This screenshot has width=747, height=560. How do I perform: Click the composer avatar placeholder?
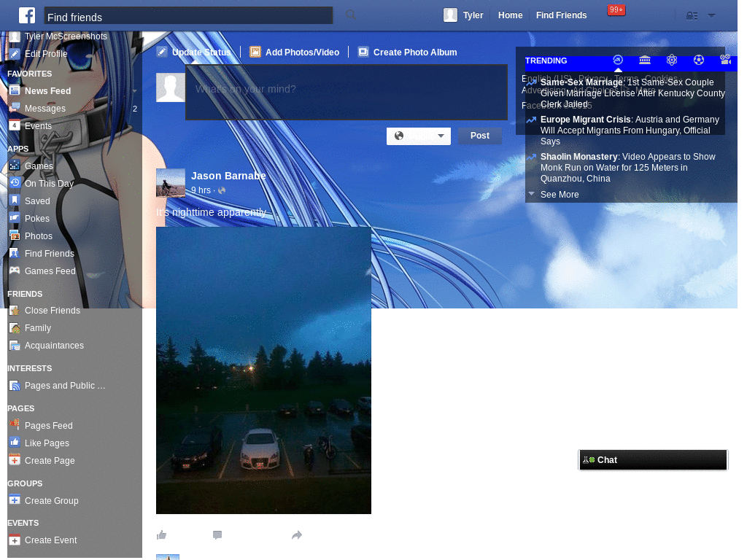point(171,87)
